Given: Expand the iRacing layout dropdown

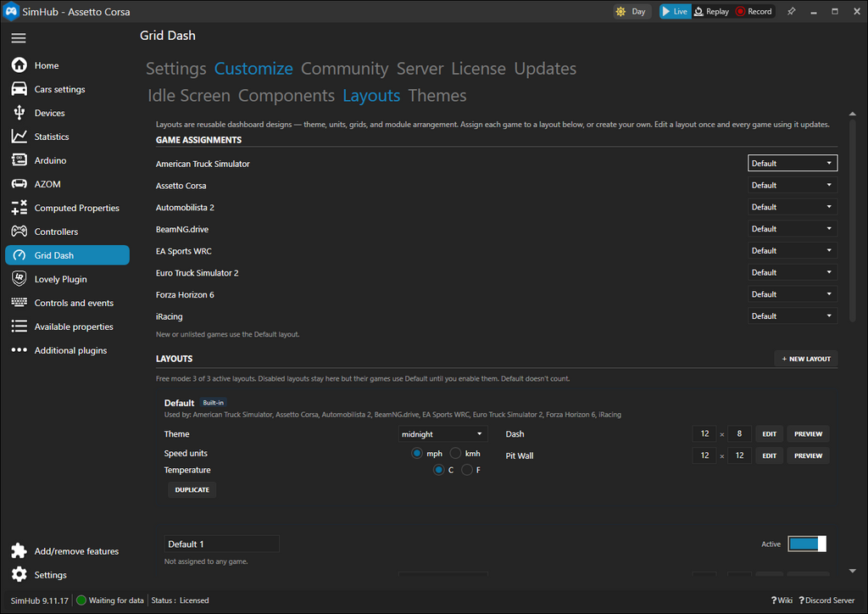Looking at the screenshot, I should pyautogui.click(x=793, y=315).
